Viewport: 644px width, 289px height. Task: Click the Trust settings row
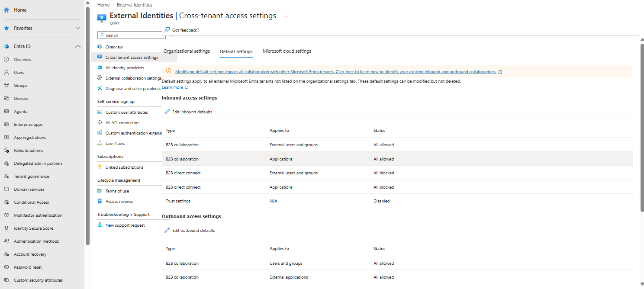tap(397, 201)
